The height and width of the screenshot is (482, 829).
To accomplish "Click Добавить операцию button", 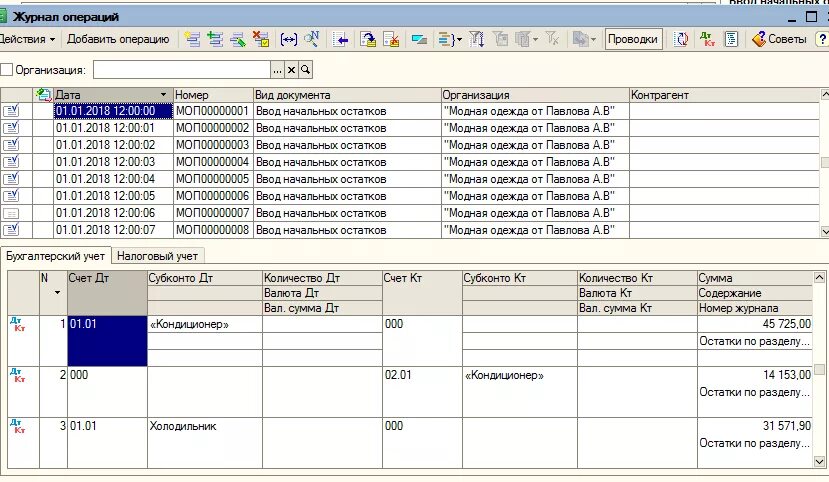I will 118,39.
